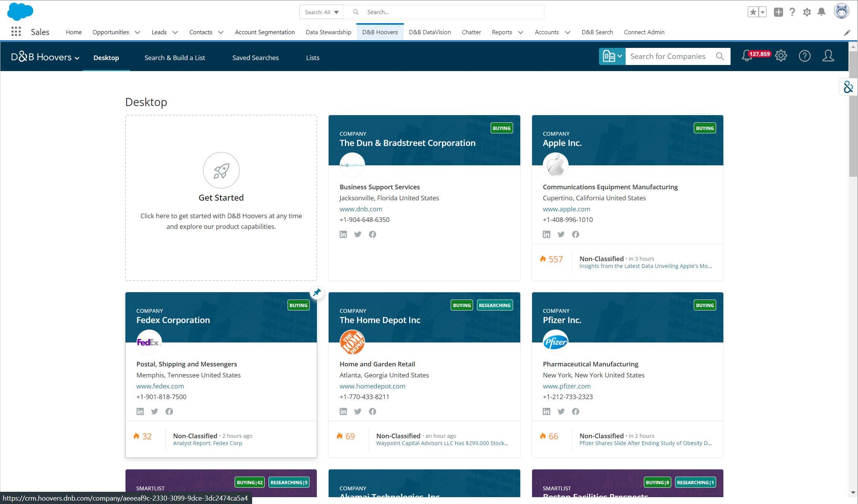Expand the Favorites list dropdown arrow
This screenshot has width=858, height=504.
(x=763, y=12)
